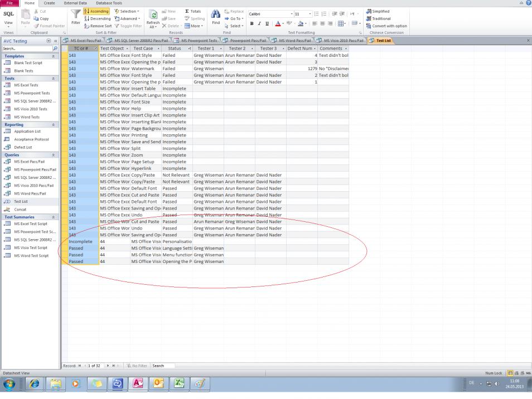Click the Paste icon in Clipboard
Viewport: 532px width, 399px height.
click(x=26, y=18)
